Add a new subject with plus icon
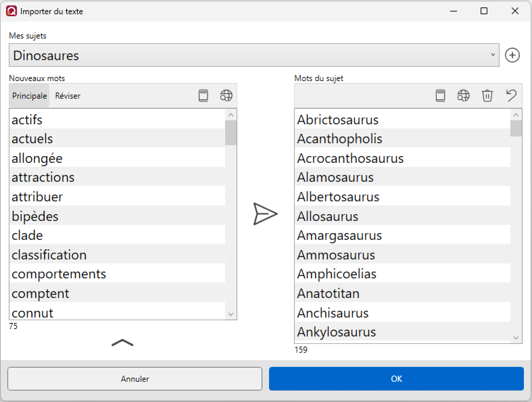Image resolution: width=532 pixels, height=402 pixels. point(512,55)
